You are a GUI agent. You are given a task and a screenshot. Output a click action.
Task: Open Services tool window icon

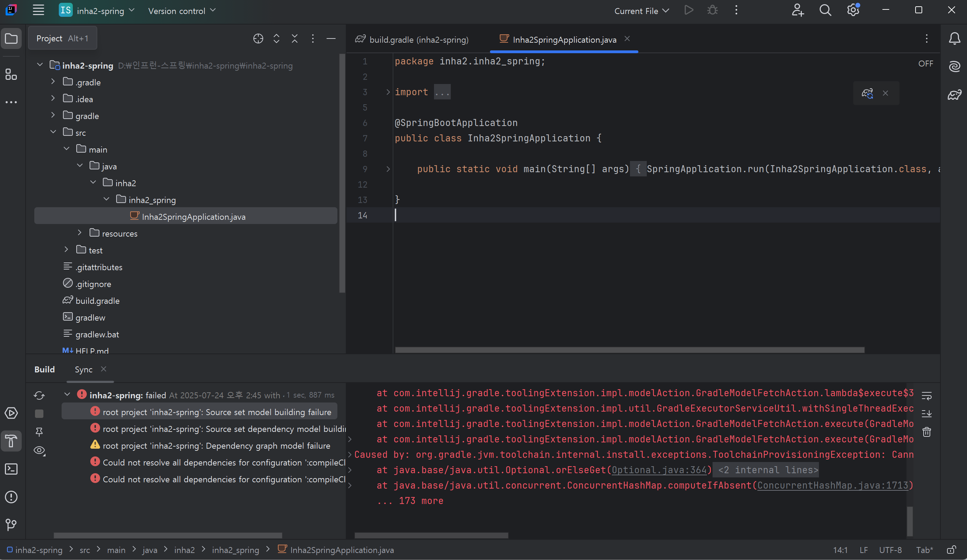pos(11,413)
